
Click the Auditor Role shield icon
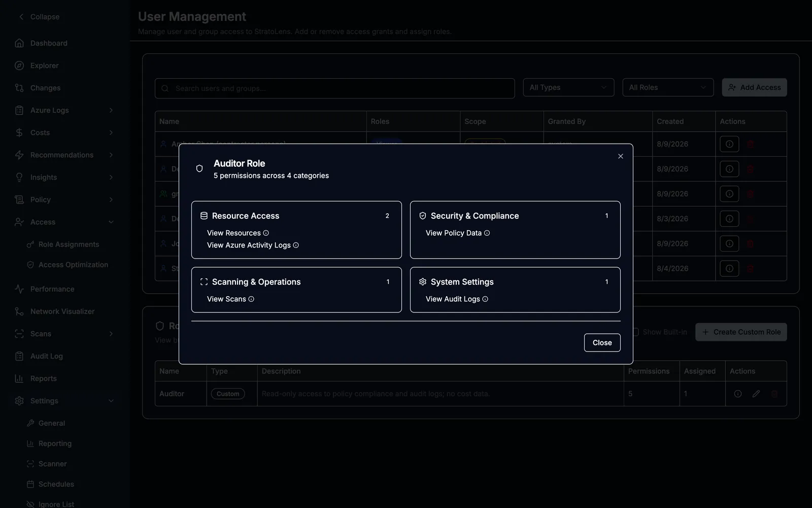click(199, 169)
